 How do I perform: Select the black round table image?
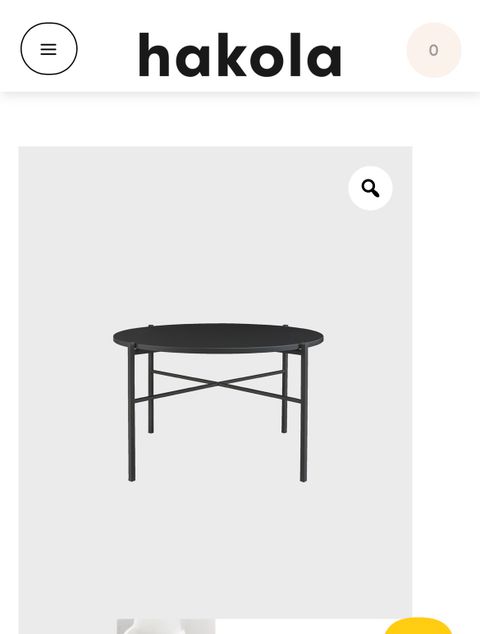pos(218,402)
